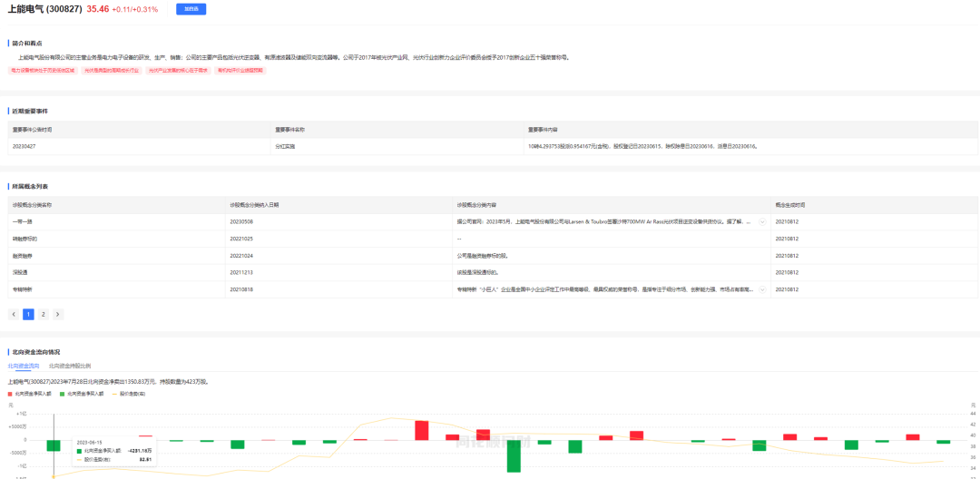
Task: Click the fourth pink tag in the intro section
Action: point(240,71)
